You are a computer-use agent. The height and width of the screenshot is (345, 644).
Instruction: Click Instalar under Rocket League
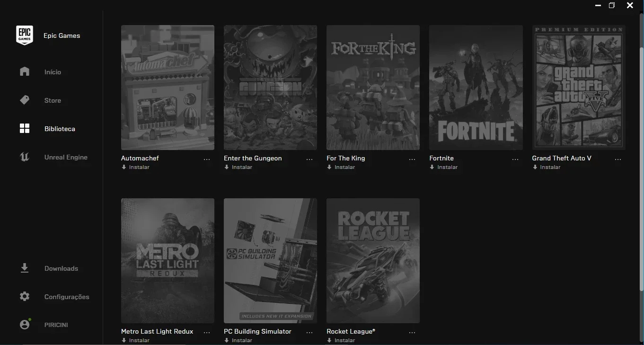click(x=344, y=340)
